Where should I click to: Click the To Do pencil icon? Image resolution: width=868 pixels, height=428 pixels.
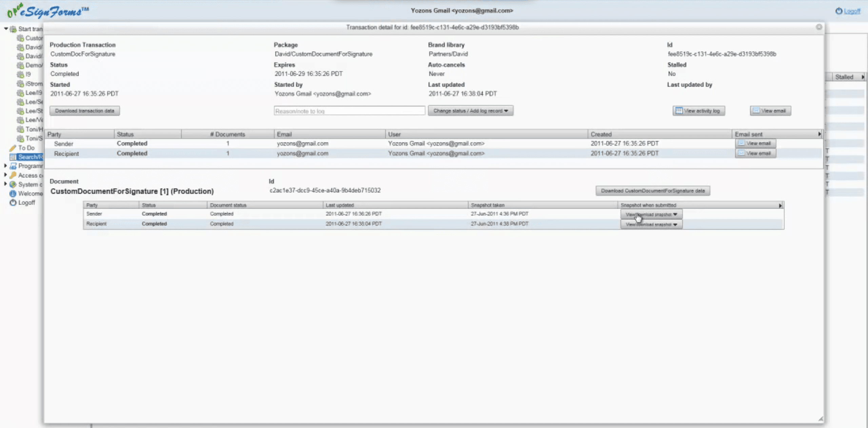13,148
